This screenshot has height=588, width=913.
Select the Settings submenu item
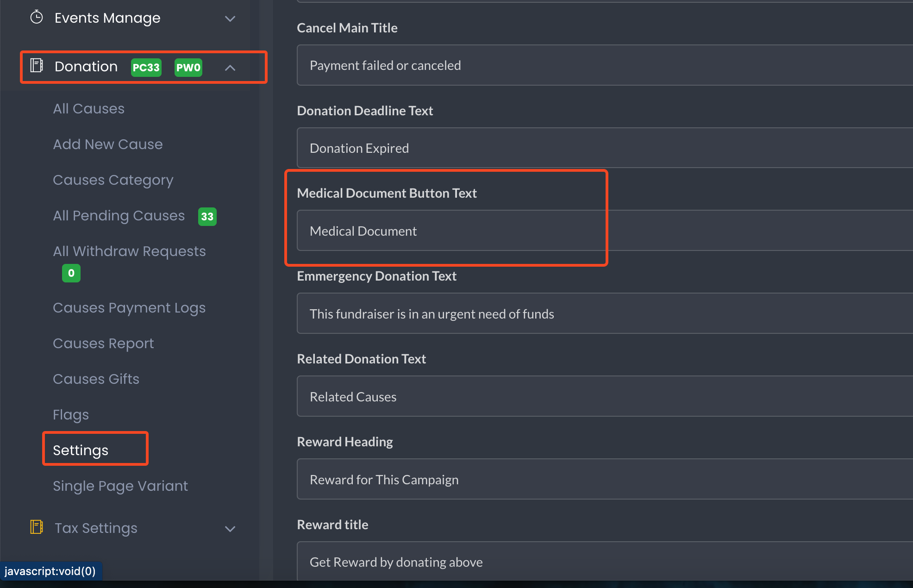point(81,450)
